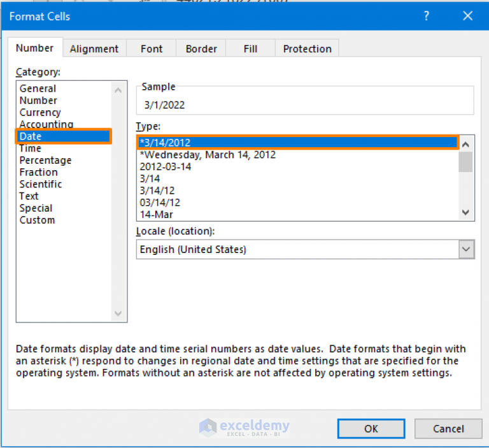The width and height of the screenshot is (489, 448).
Task: Close the Format Cells dialog
Action: [x=467, y=15]
